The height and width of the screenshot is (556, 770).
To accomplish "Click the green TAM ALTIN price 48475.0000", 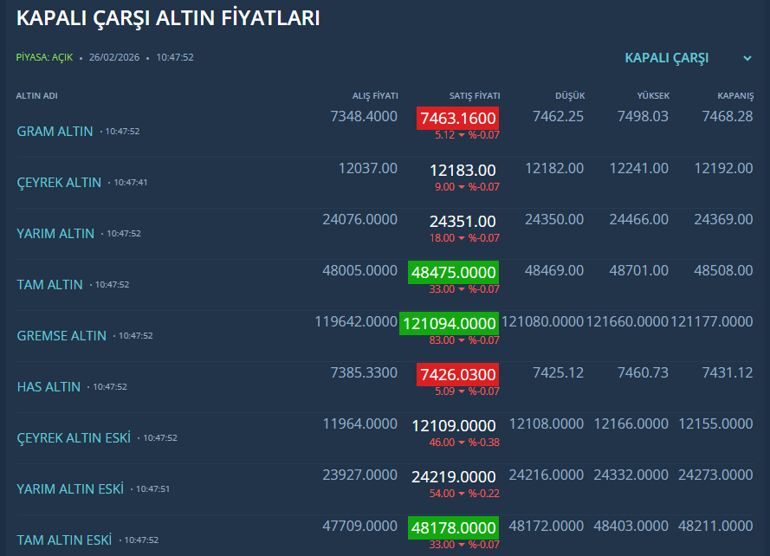I will click(x=452, y=272).
